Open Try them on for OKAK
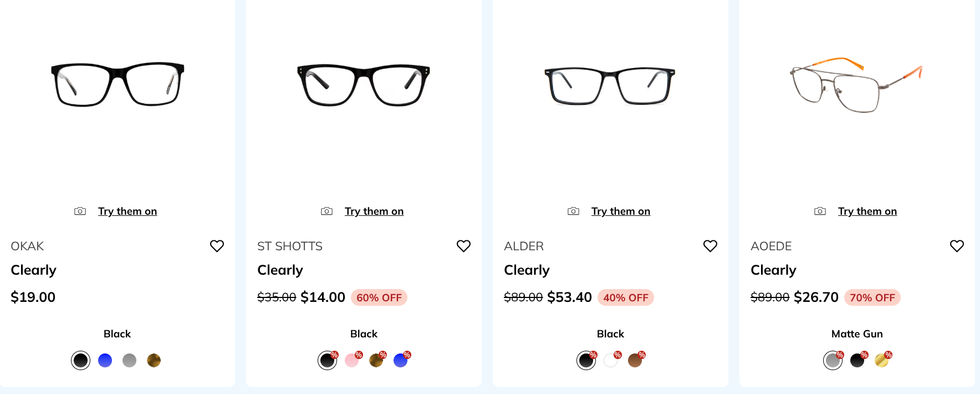The width and height of the screenshot is (980, 394). pos(127,211)
